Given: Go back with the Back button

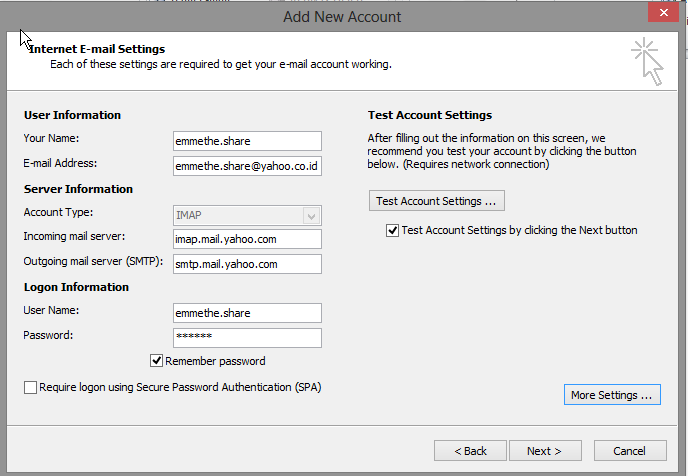Looking at the screenshot, I should [470, 451].
